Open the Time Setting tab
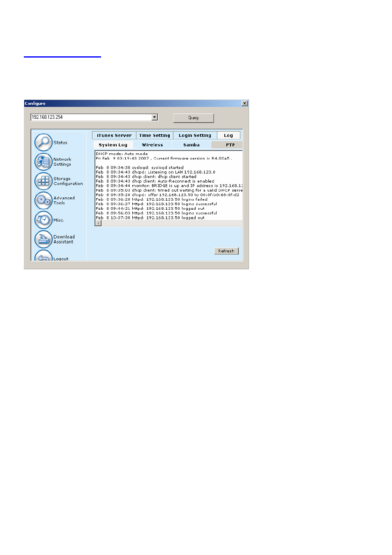 pyautogui.click(x=154, y=135)
